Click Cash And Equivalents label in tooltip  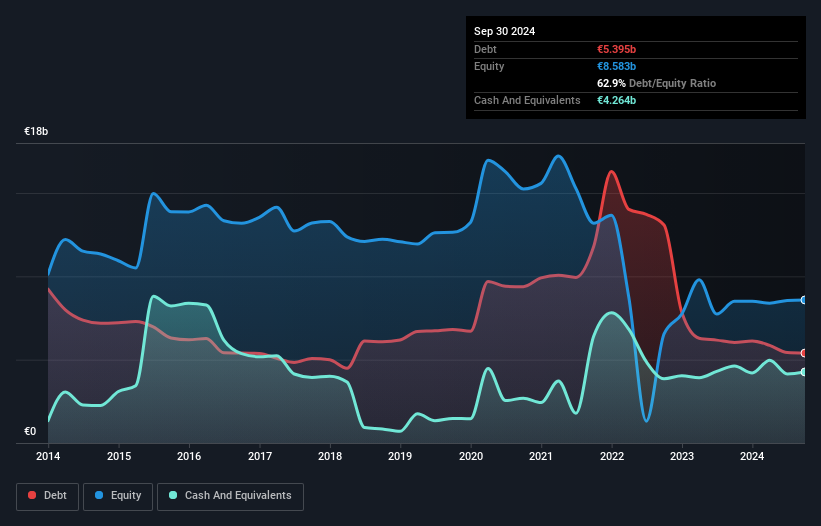click(x=527, y=100)
